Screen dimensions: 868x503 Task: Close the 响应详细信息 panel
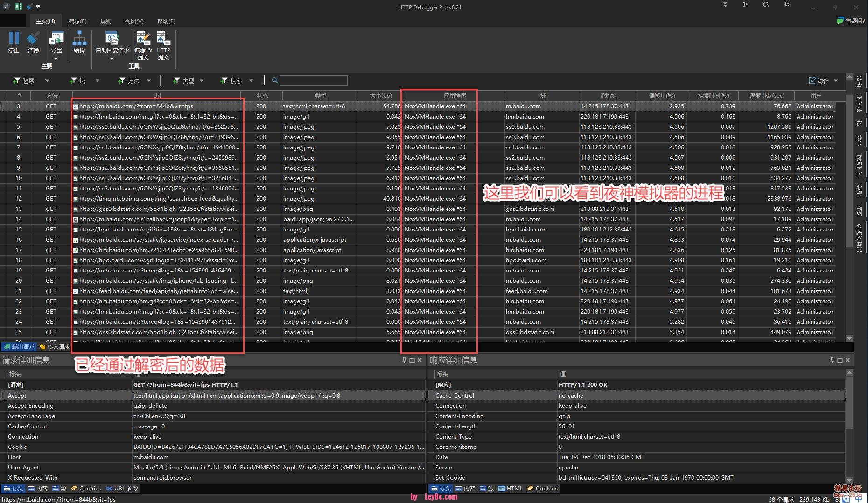pyautogui.click(x=847, y=360)
